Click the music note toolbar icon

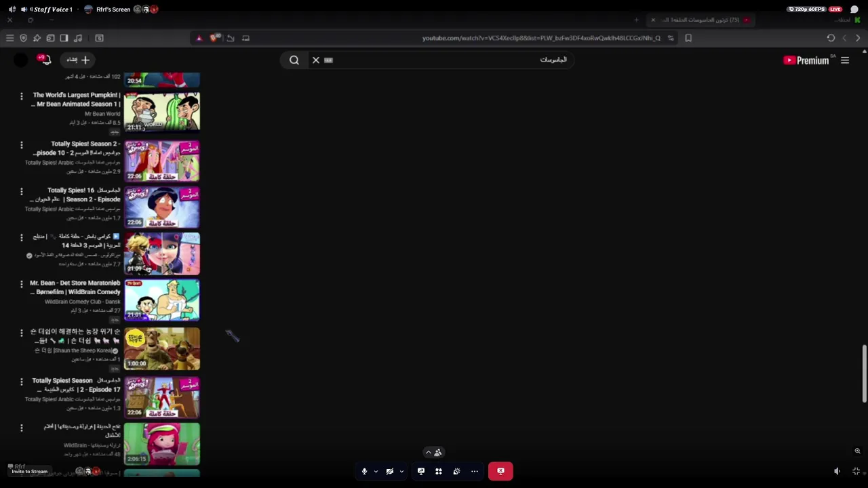click(78, 38)
